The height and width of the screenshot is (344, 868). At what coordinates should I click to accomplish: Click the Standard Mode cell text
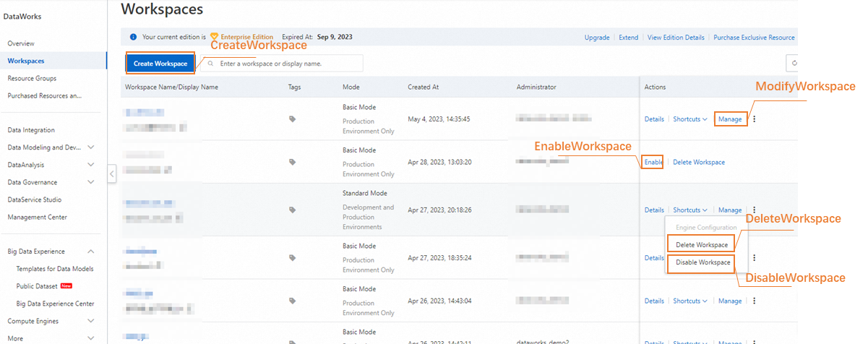pyautogui.click(x=365, y=194)
